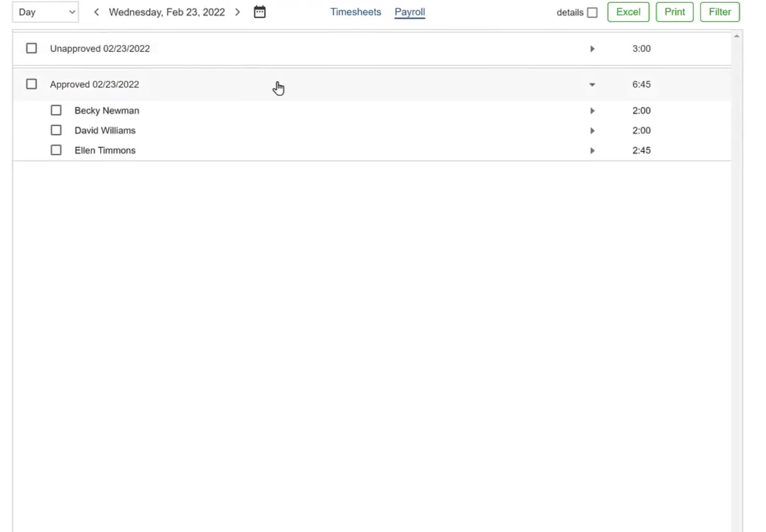Open the Day period dropdown
The width and height of the screenshot is (766, 532).
(45, 12)
